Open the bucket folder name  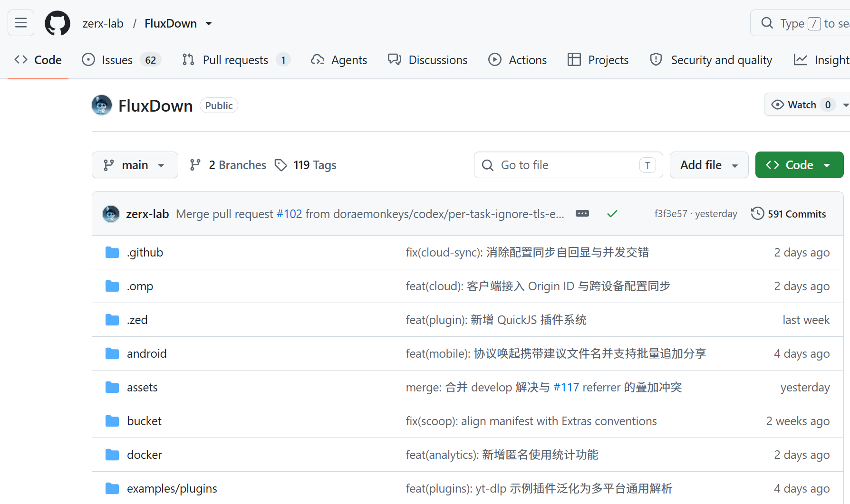[144, 421]
